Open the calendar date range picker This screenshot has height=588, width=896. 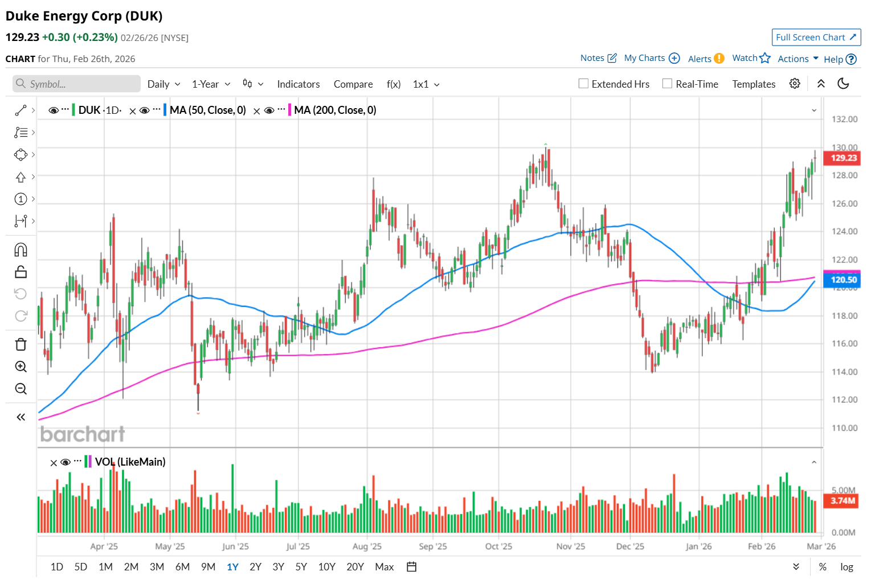point(412,567)
